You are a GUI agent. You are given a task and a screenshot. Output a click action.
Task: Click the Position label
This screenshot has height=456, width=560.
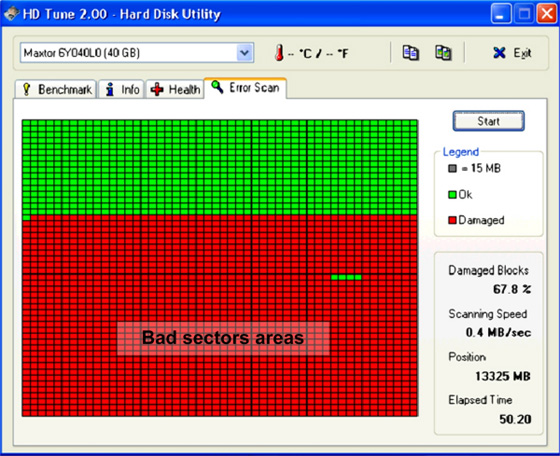pyautogui.click(x=467, y=357)
